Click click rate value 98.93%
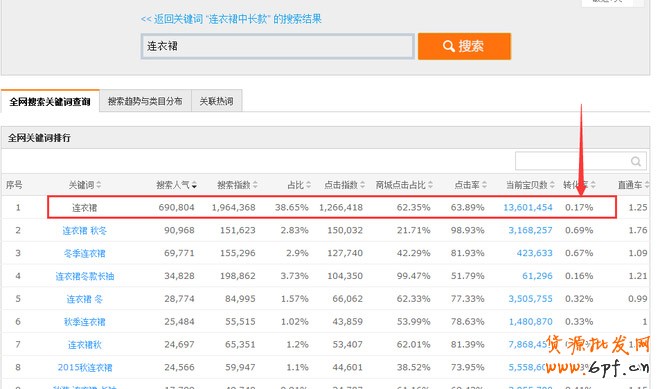 pos(467,230)
